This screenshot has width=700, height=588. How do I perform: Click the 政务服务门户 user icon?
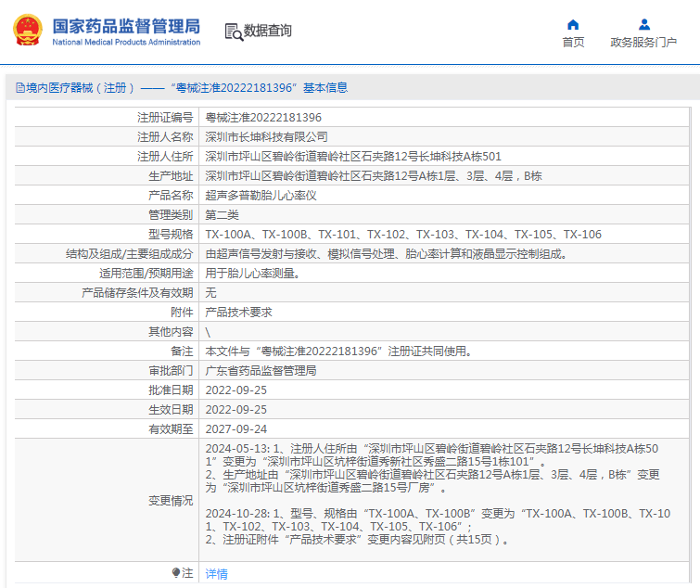pos(643,24)
